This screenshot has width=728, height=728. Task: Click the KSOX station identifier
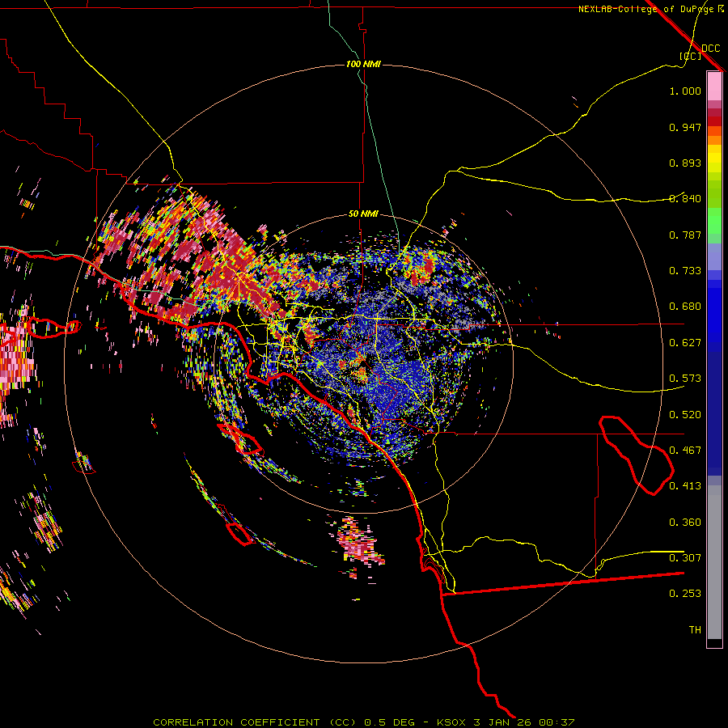tap(453, 722)
